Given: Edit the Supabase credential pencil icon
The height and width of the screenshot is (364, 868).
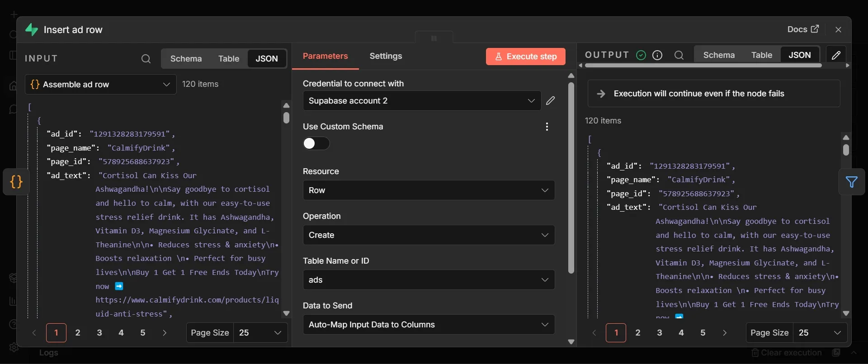Looking at the screenshot, I should click(x=550, y=100).
